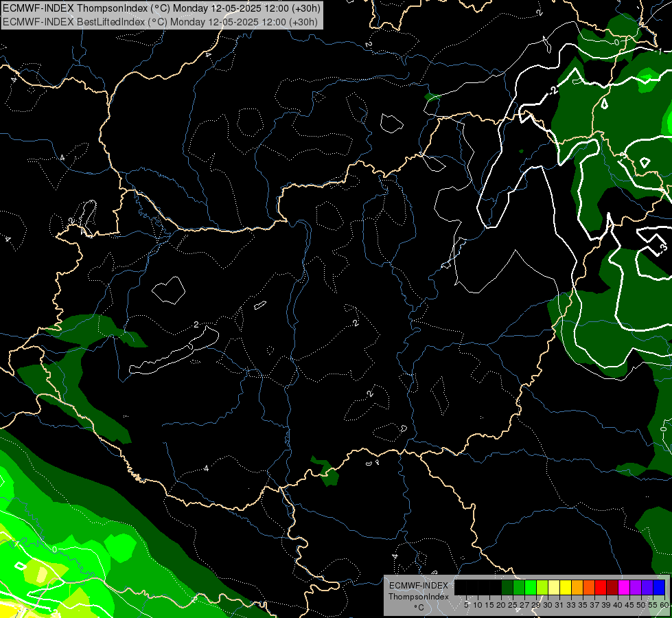This screenshot has height=618, width=672.
Task: Click the BestLiftedIndex title line
Action: click(x=161, y=22)
